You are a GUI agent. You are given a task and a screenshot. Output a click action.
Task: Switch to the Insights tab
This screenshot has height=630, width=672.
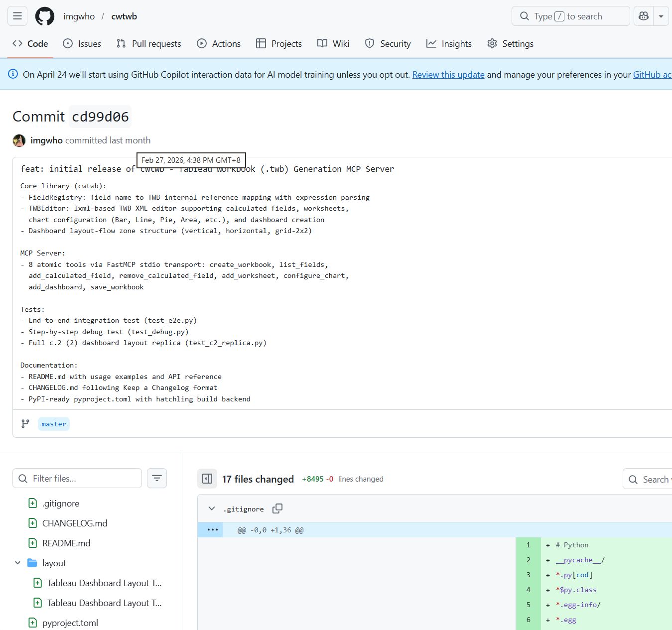[449, 44]
